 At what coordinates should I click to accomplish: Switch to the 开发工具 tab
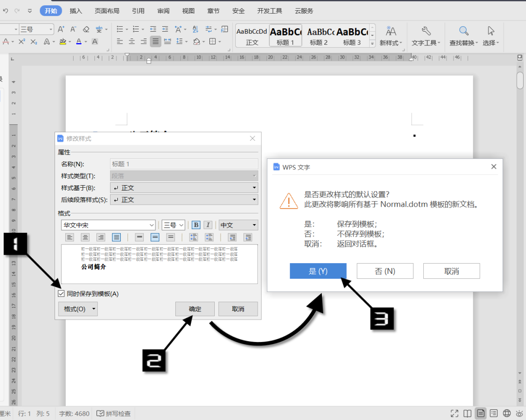[270, 11]
